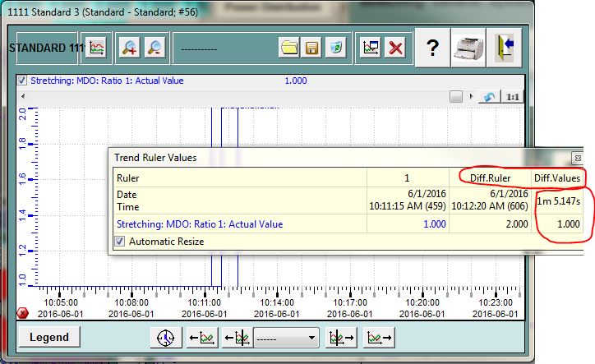
Task: Zoom out on the trend chart
Action: 154,48
